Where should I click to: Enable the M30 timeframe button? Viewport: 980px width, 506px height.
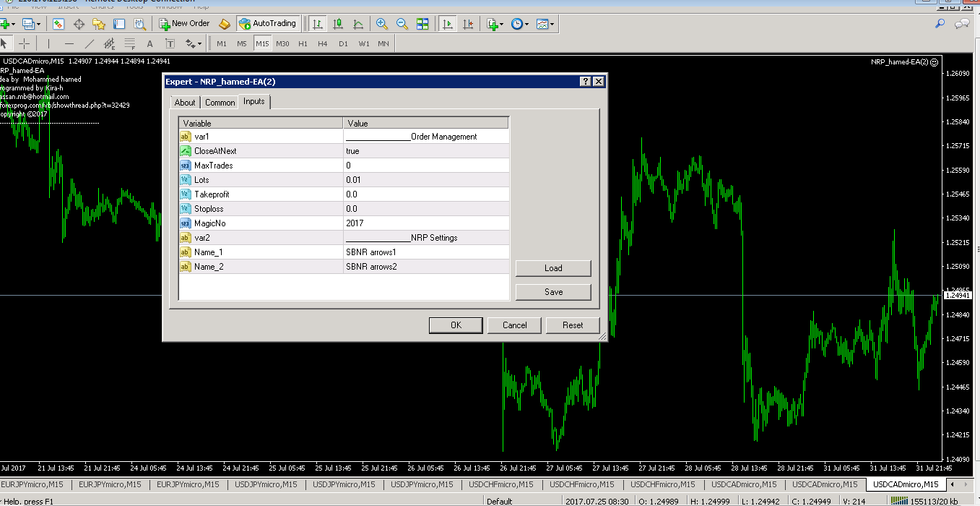[x=282, y=43]
